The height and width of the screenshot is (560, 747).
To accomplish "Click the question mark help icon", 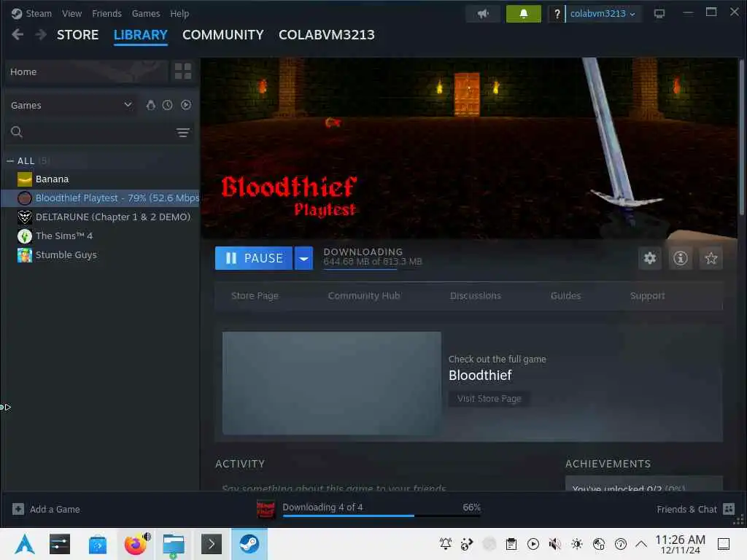I will click(557, 14).
